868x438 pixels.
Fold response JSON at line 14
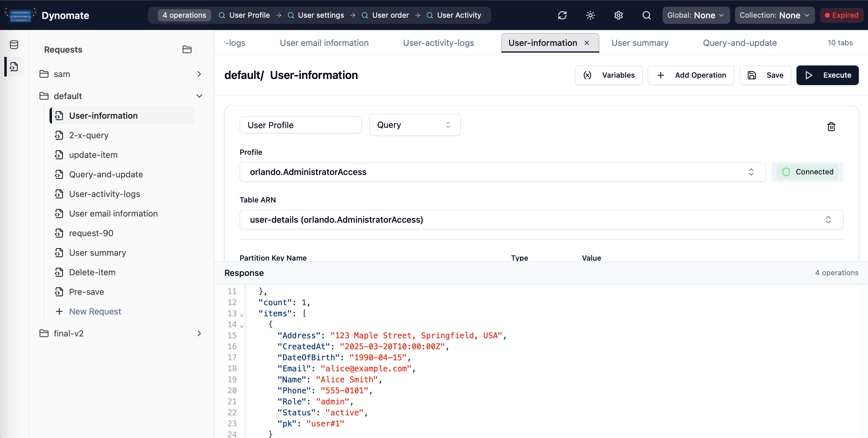pos(241,326)
